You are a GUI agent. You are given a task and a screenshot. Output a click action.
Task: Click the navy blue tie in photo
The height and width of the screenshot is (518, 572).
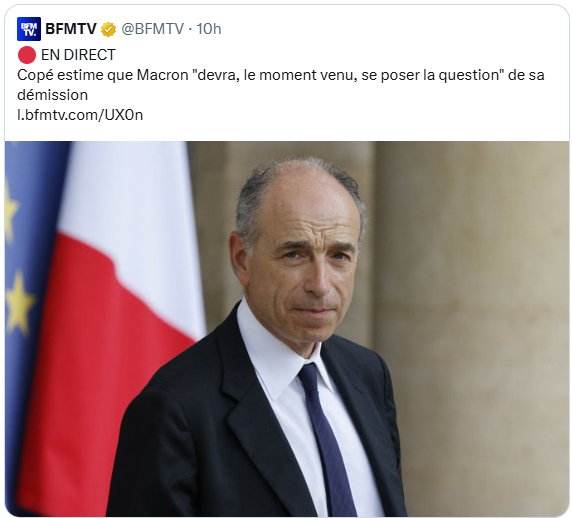(326, 438)
